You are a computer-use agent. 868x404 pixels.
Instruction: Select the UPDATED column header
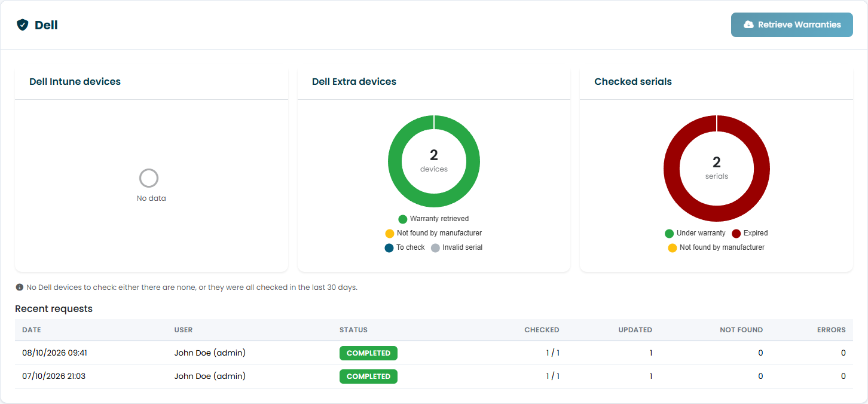click(635, 330)
